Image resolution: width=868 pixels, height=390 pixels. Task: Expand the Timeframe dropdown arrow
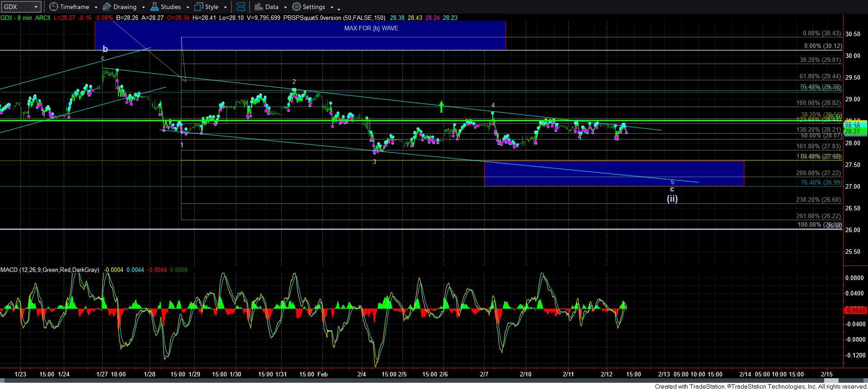[x=96, y=7]
